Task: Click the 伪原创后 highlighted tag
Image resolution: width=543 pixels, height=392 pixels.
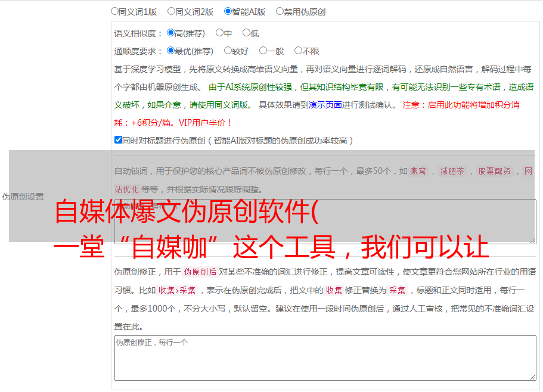Action: click(x=200, y=272)
